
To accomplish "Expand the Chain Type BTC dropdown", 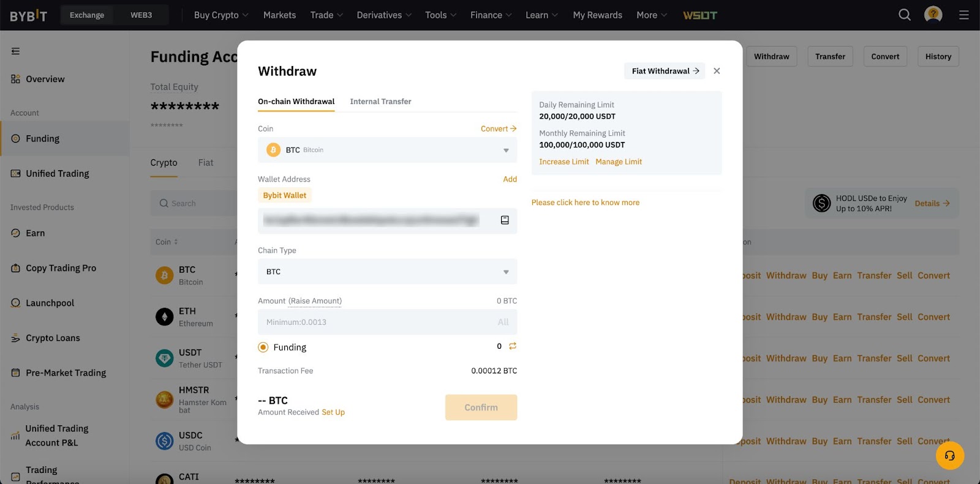I will point(387,272).
